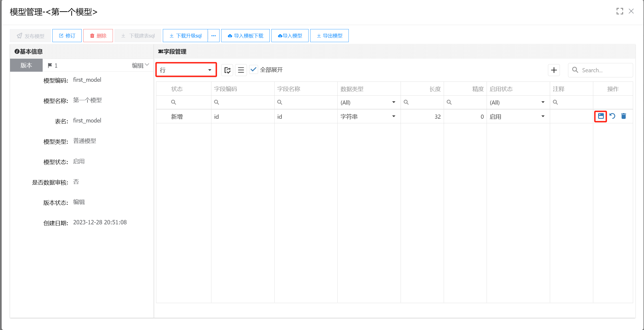Screen dimensions: 644x330
Task: Click the 字段编码 column header
Action: pyautogui.click(x=226, y=89)
